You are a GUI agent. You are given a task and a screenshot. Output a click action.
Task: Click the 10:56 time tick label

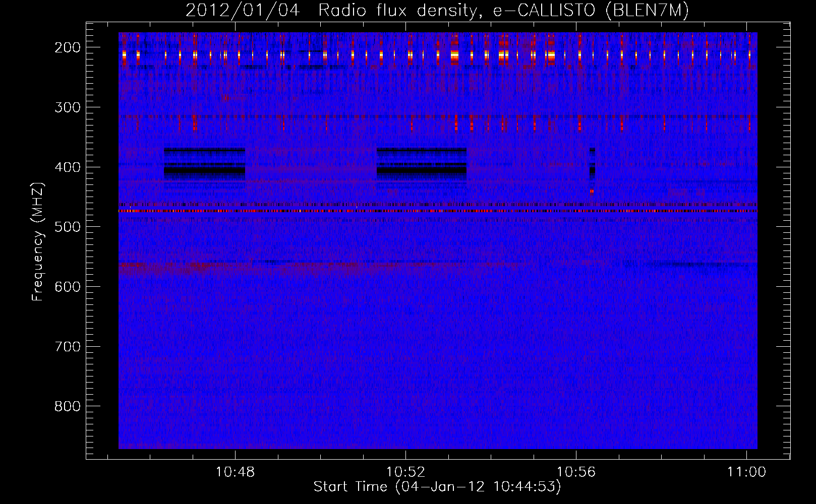[576, 472]
